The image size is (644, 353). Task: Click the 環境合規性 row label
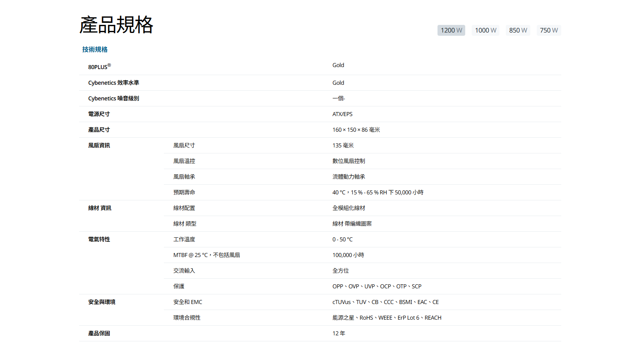coord(187,318)
